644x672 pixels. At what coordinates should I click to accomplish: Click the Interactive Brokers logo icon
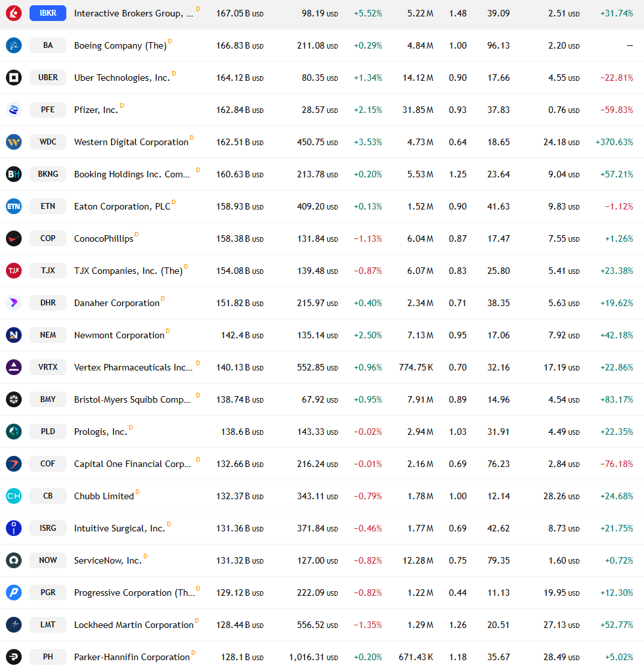(14, 13)
